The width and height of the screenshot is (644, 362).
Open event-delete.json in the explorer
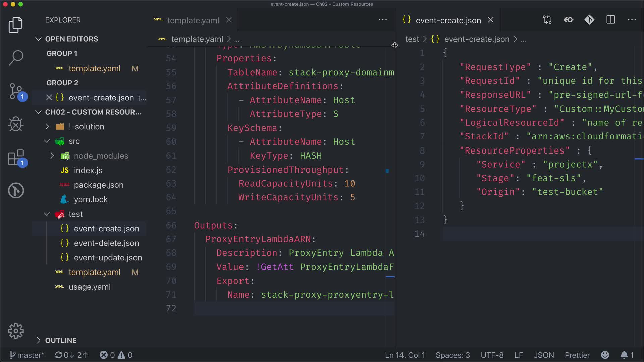click(x=106, y=243)
